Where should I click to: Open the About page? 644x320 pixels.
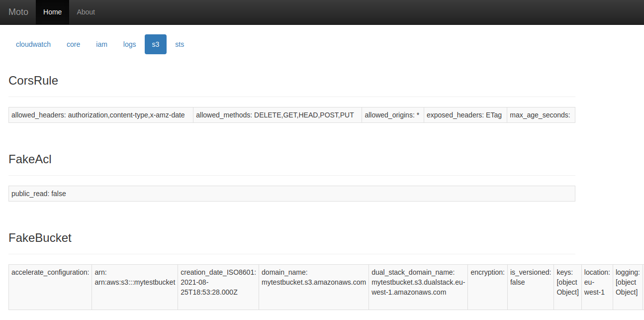pyautogui.click(x=86, y=12)
